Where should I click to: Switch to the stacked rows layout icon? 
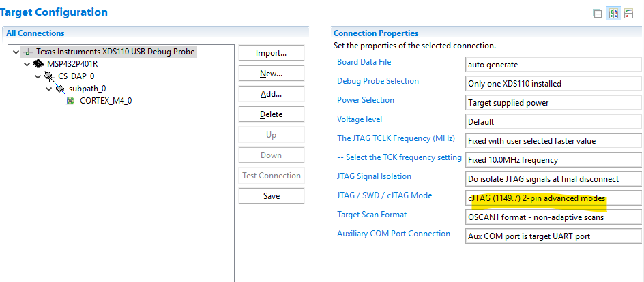[628, 14]
